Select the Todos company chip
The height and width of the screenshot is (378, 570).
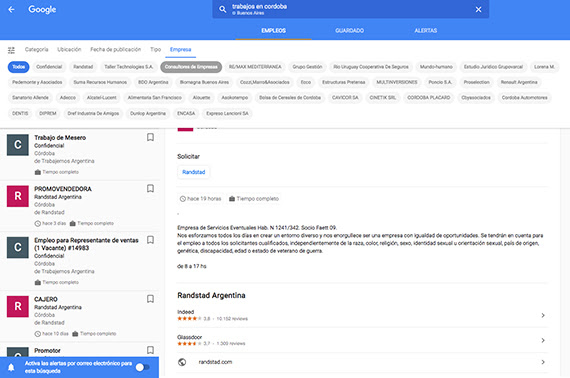tap(19, 67)
